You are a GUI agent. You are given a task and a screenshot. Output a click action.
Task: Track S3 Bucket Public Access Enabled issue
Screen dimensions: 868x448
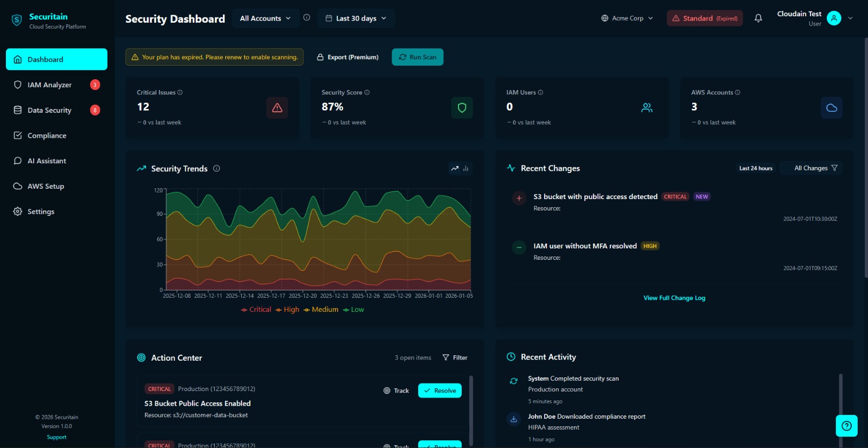(396, 391)
